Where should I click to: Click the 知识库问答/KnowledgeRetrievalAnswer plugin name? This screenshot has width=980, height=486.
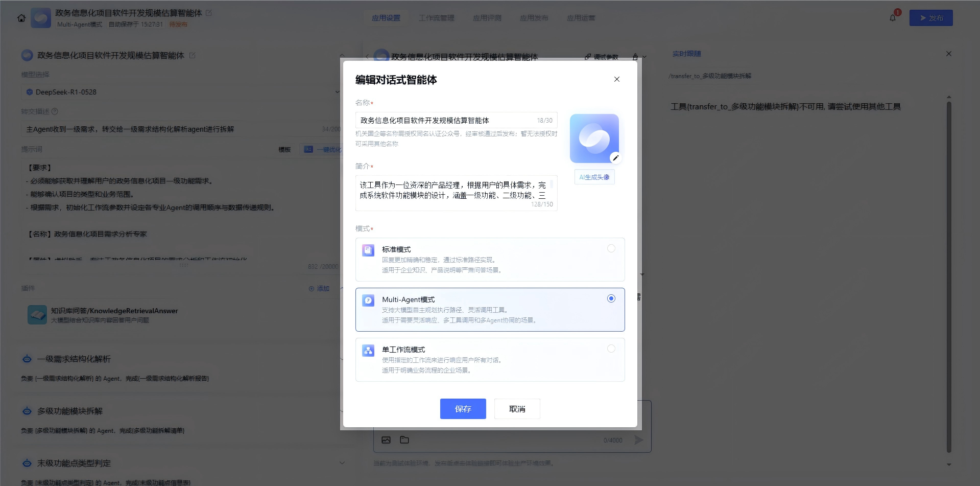coord(114,311)
